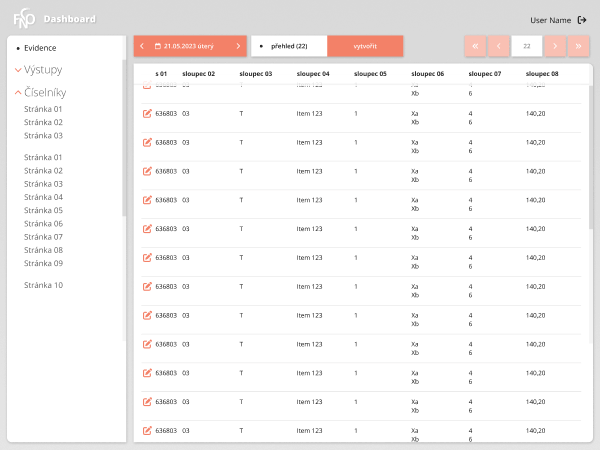
Task: Click edit icon in the last visible table row
Action: click(147, 430)
